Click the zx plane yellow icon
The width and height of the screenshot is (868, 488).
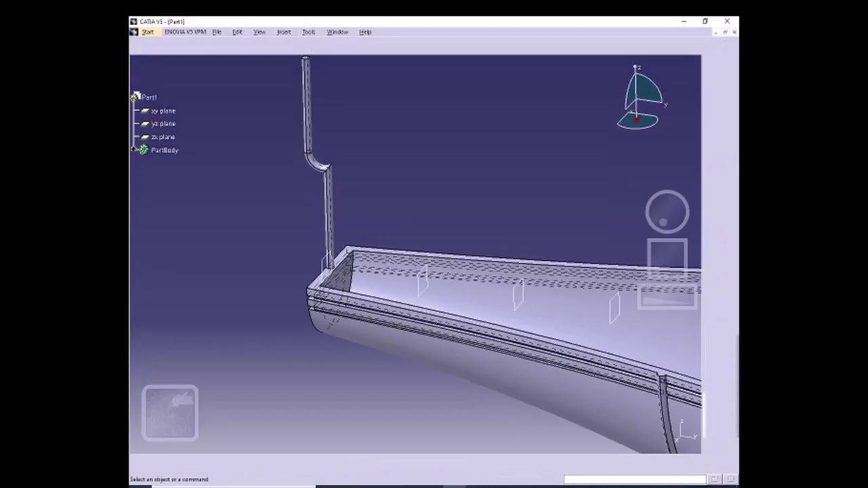(144, 137)
